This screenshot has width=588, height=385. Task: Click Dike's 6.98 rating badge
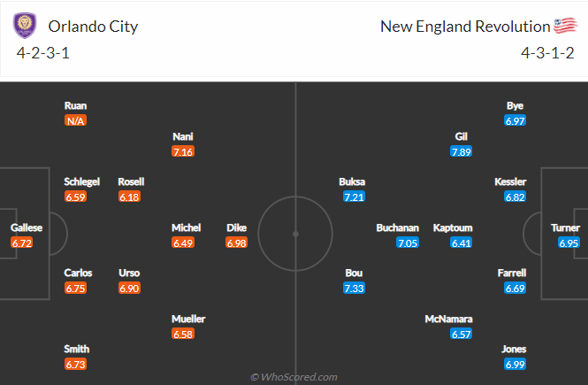point(237,243)
